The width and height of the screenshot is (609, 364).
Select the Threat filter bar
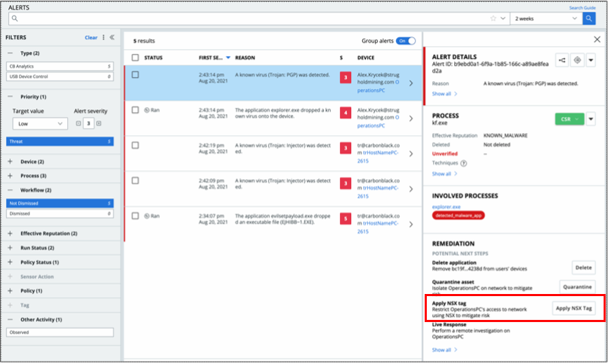pyautogui.click(x=60, y=141)
